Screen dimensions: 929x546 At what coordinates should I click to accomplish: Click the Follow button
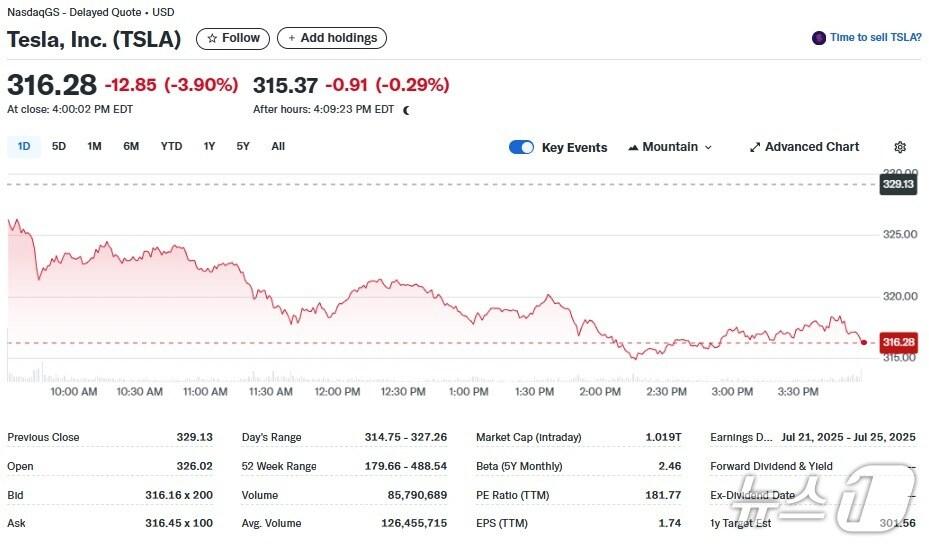pos(233,38)
